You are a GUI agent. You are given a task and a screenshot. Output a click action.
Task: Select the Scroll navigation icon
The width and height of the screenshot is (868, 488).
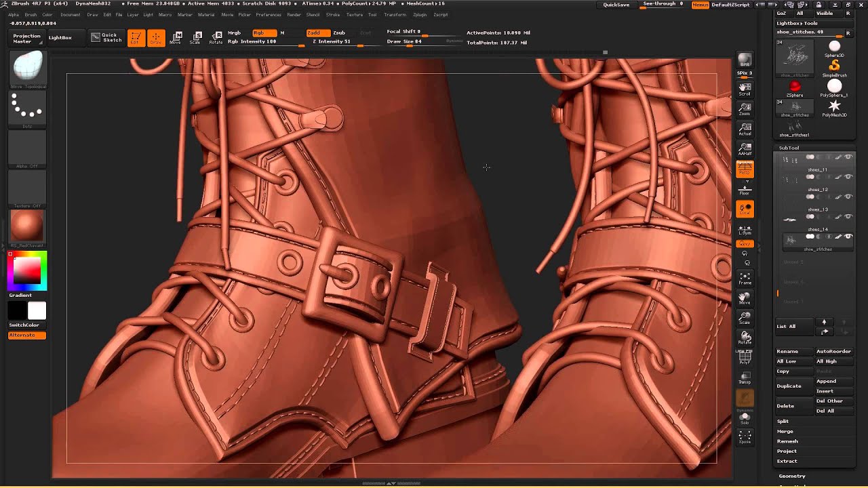[x=745, y=89]
